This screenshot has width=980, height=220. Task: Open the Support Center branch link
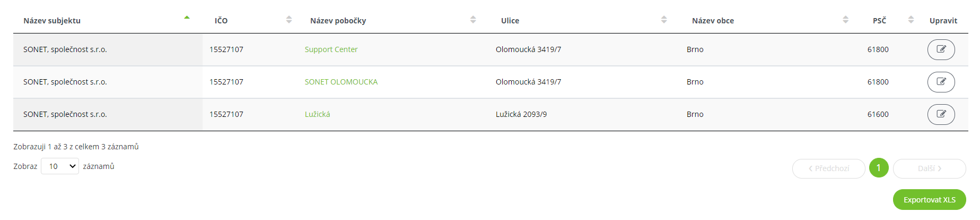pos(331,49)
